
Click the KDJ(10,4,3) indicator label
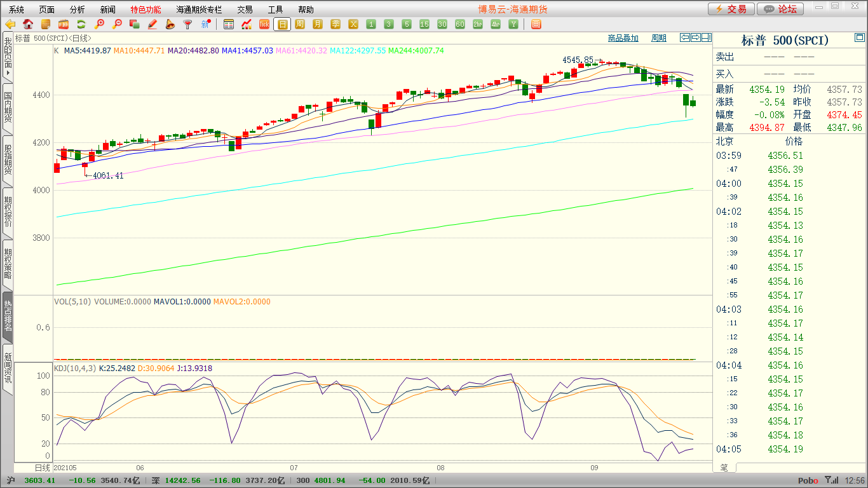point(75,368)
